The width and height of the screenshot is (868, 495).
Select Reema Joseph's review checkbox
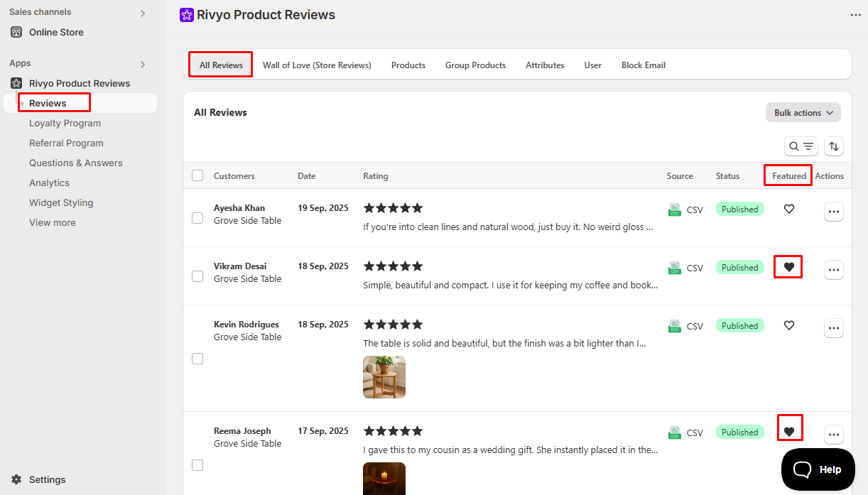[x=197, y=465]
